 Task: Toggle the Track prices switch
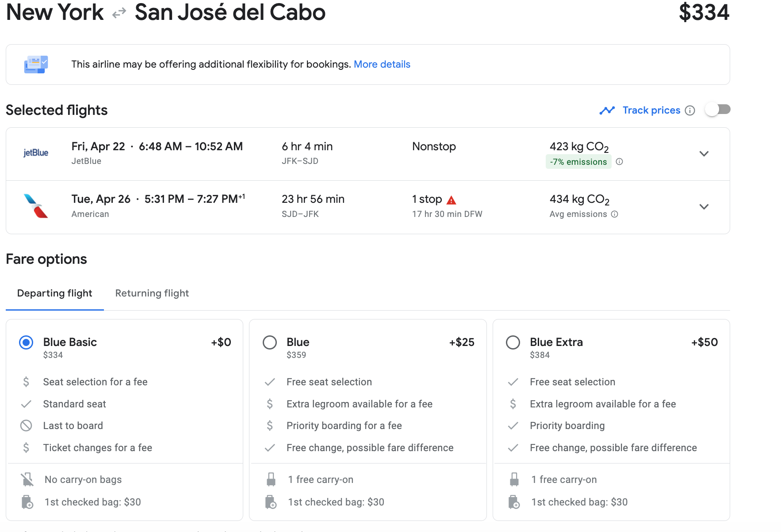[x=717, y=110]
